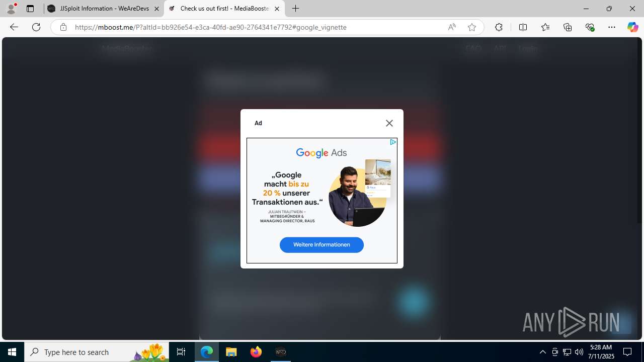This screenshot has height=362, width=644.
Task: Open Copilot sidebar icon
Action: (632, 27)
